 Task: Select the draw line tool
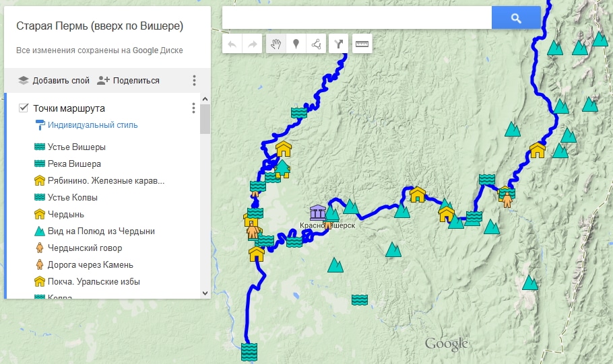click(x=315, y=44)
